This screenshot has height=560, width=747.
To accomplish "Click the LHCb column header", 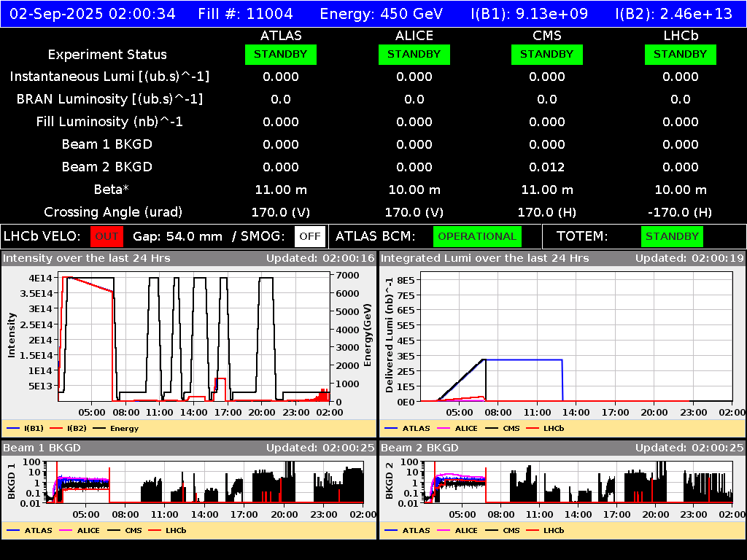I will (x=681, y=36).
